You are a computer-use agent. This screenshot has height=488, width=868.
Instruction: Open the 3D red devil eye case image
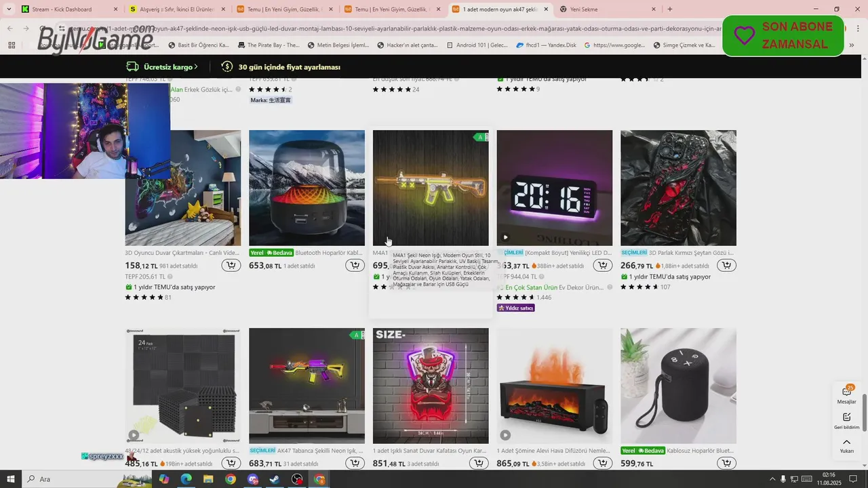678,188
